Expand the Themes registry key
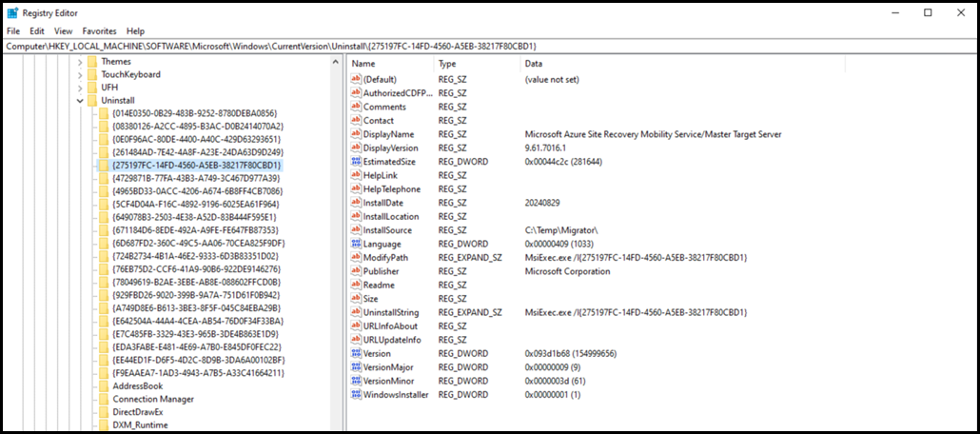 click(x=80, y=61)
